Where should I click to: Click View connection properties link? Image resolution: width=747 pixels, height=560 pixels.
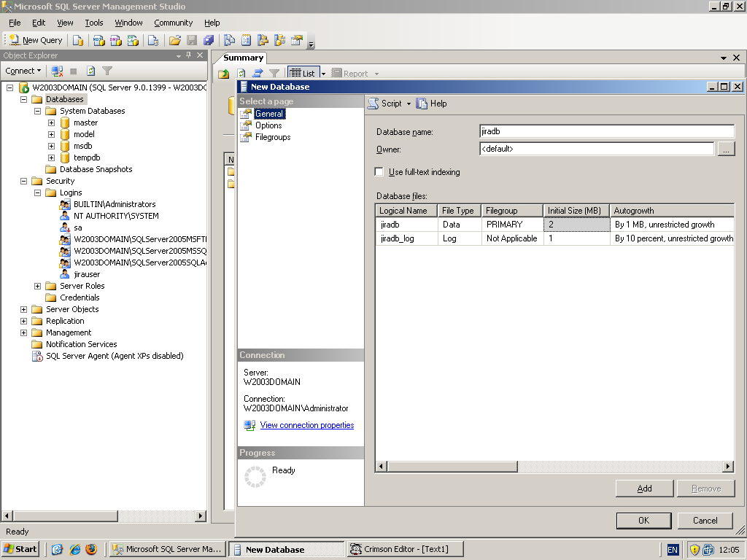pos(307,425)
